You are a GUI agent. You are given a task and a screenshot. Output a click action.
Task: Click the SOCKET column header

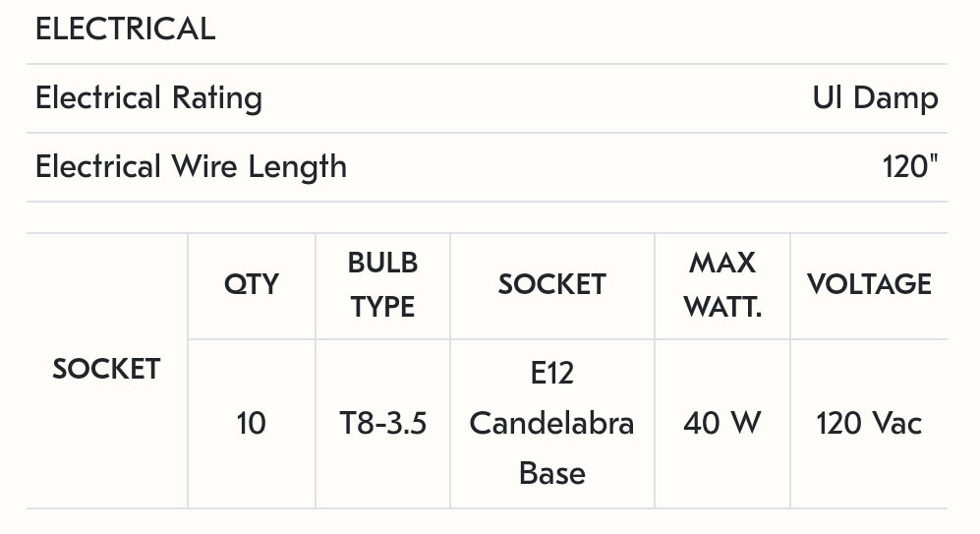(x=551, y=284)
